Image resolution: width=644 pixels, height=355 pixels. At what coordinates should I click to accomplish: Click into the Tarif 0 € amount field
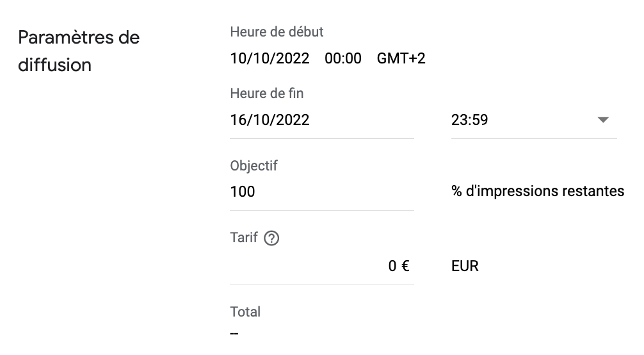pyautogui.click(x=321, y=266)
